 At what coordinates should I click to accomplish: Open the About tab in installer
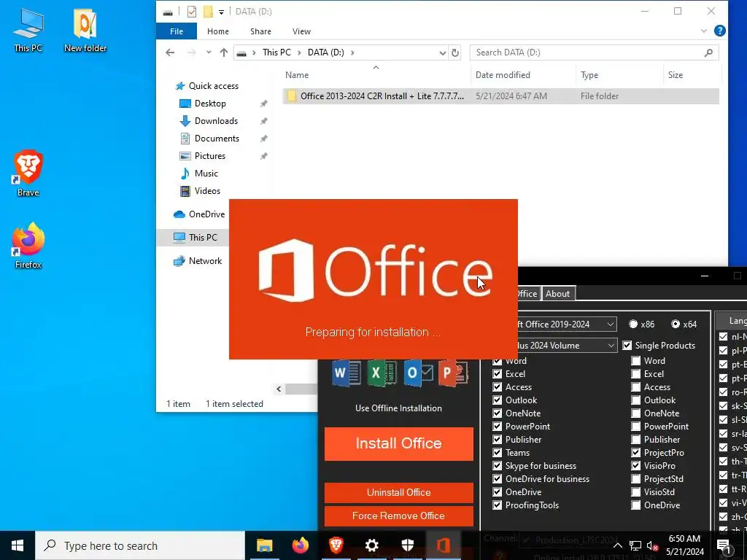[558, 294]
